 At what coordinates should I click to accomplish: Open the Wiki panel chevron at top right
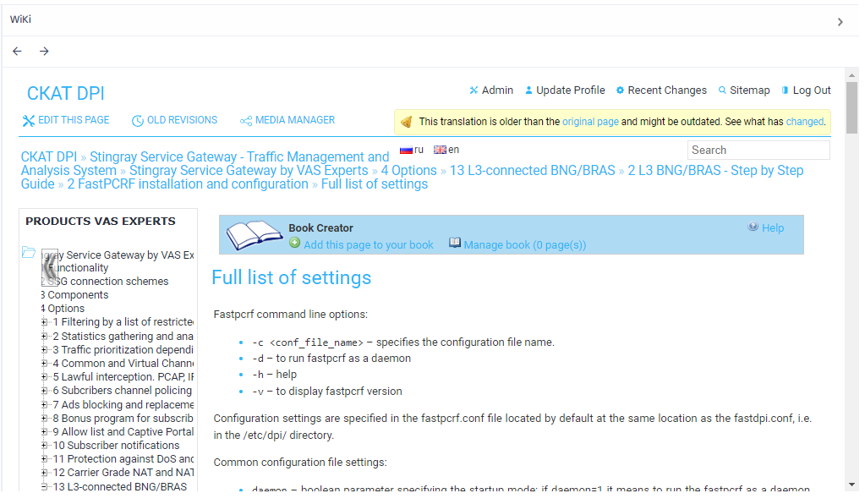pyautogui.click(x=840, y=22)
